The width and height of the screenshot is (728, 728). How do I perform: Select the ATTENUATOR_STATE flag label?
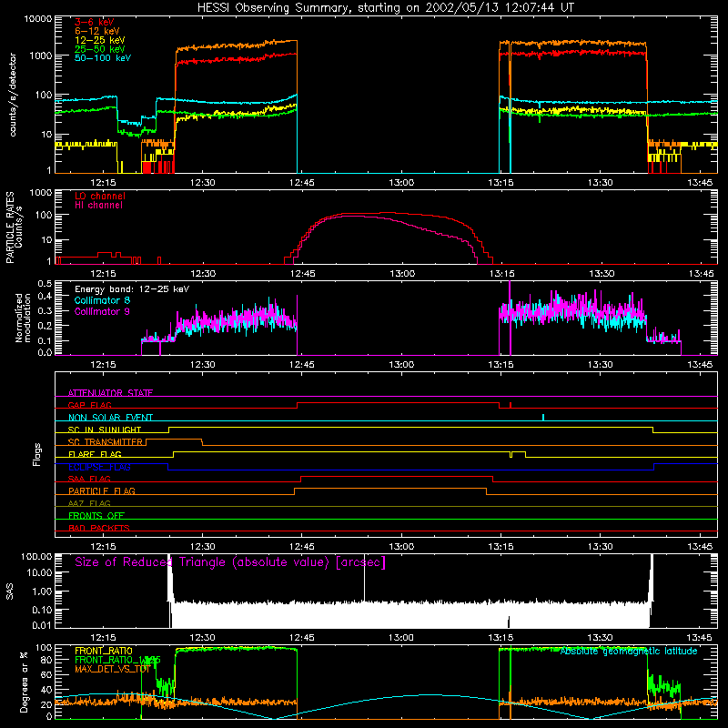110,393
